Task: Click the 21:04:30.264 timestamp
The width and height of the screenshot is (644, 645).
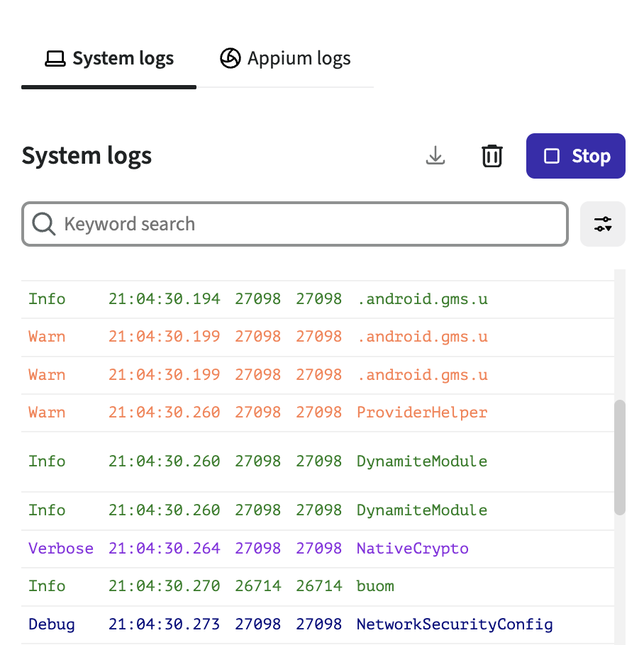Action: (x=165, y=549)
